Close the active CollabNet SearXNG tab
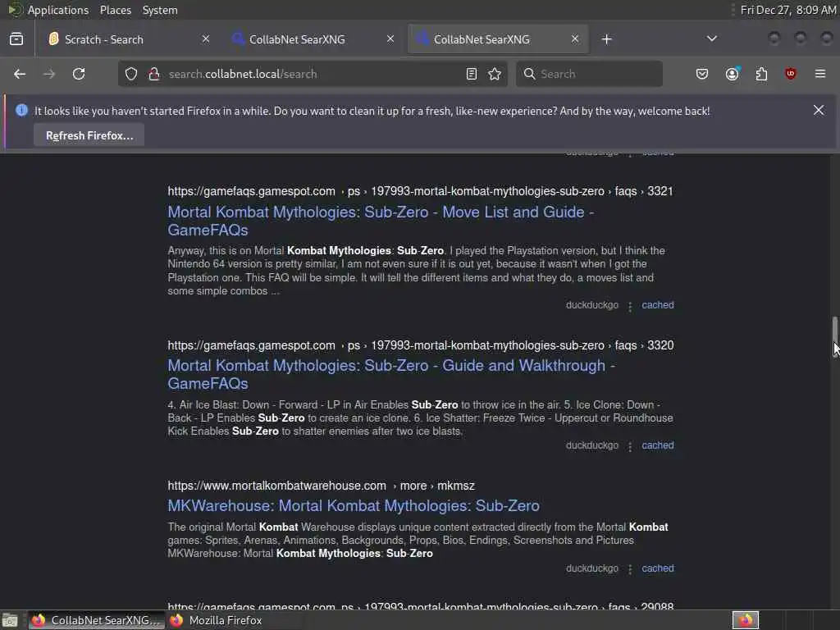 pyautogui.click(x=575, y=39)
